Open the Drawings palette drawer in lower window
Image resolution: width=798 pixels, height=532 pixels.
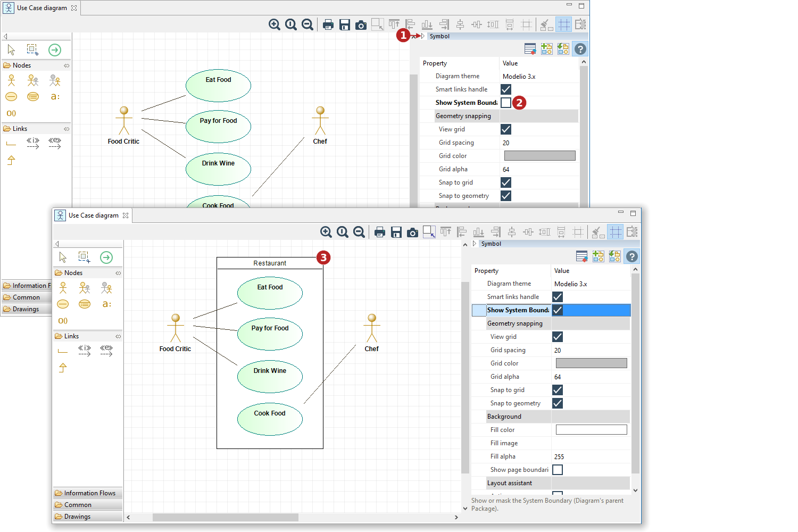click(x=77, y=517)
